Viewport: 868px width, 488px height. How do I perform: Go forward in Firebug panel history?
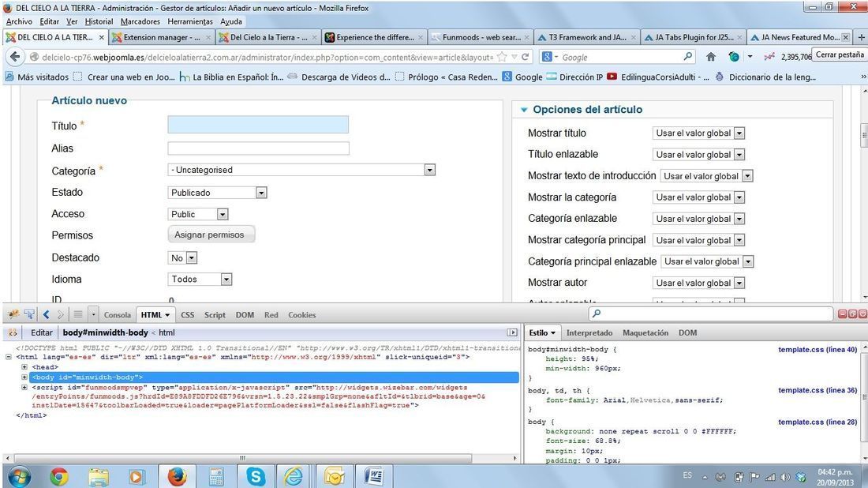tap(60, 314)
